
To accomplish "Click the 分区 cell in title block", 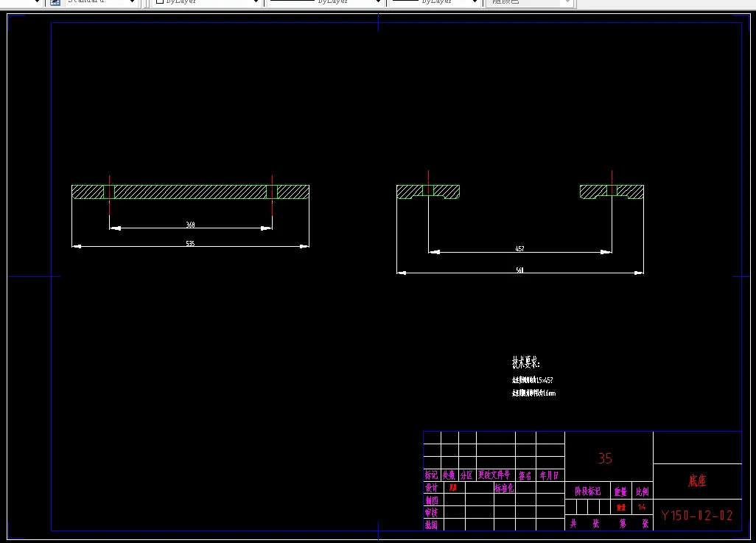I will pos(466,475).
